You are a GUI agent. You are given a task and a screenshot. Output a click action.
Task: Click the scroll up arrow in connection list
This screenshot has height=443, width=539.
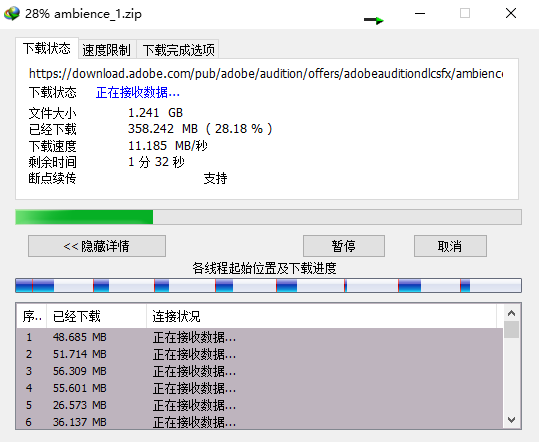(512, 313)
